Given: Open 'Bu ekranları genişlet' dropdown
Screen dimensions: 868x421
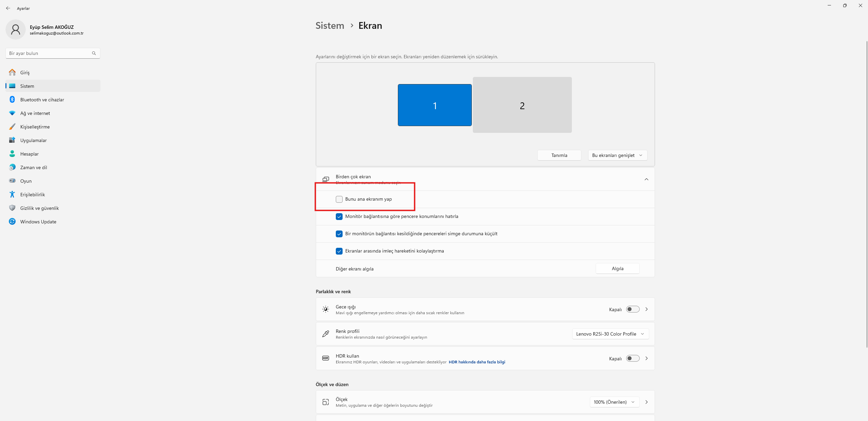Looking at the screenshot, I should click(x=617, y=155).
